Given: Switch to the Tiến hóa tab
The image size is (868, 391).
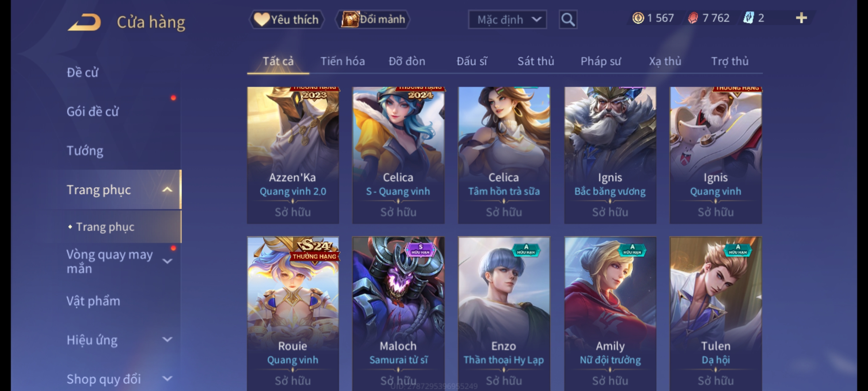Looking at the screenshot, I should (342, 61).
